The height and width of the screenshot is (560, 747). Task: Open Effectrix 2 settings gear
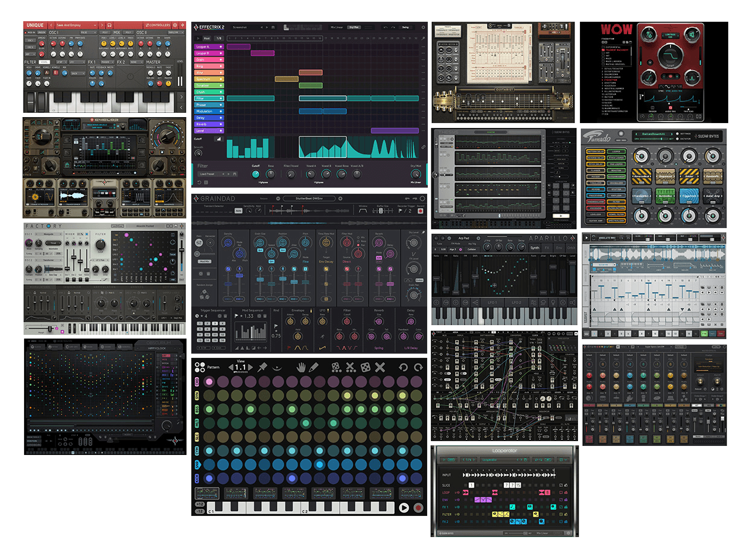pyautogui.click(x=423, y=27)
